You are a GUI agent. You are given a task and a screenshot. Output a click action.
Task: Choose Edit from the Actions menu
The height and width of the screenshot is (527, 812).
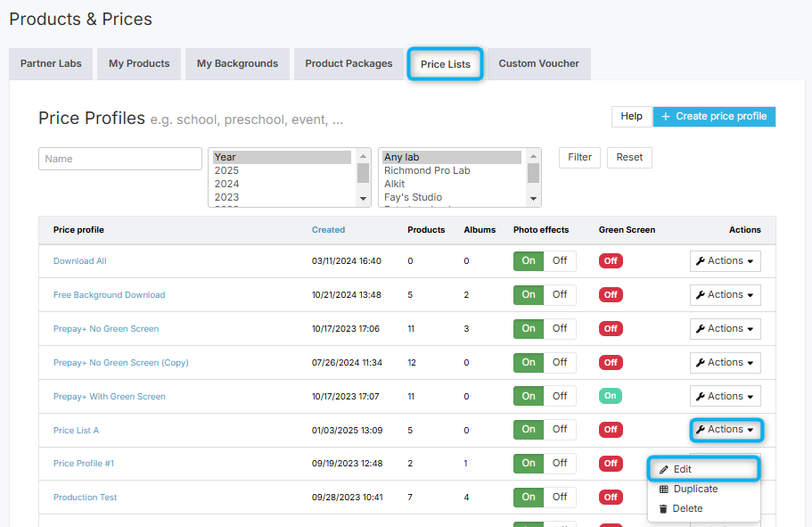(704, 469)
